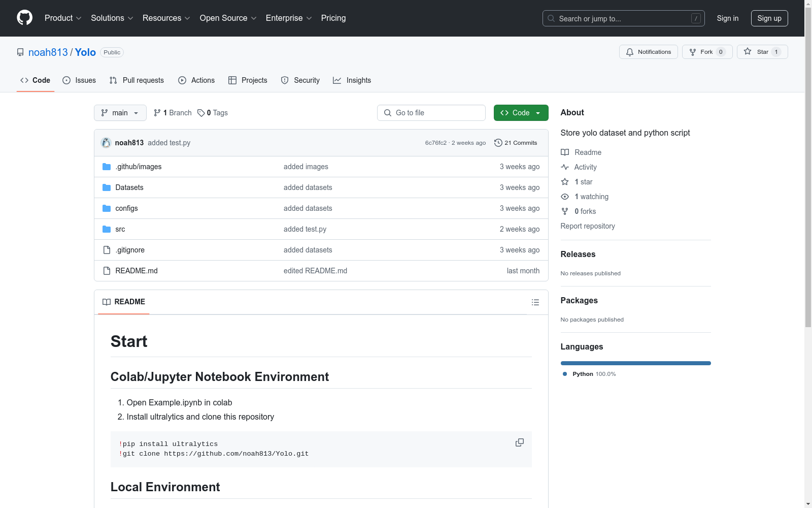
Task: Open the README outline list icon
Action: coord(535,302)
